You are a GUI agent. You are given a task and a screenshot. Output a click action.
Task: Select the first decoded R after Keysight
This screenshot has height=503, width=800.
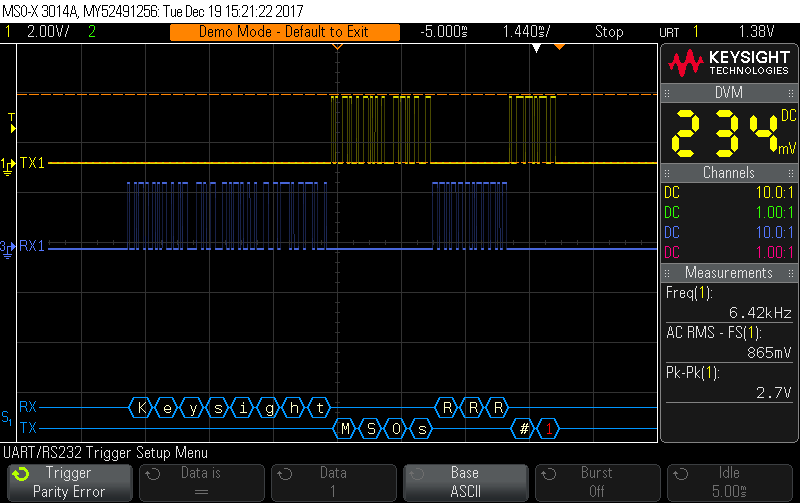pyautogui.click(x=447, y=408)
